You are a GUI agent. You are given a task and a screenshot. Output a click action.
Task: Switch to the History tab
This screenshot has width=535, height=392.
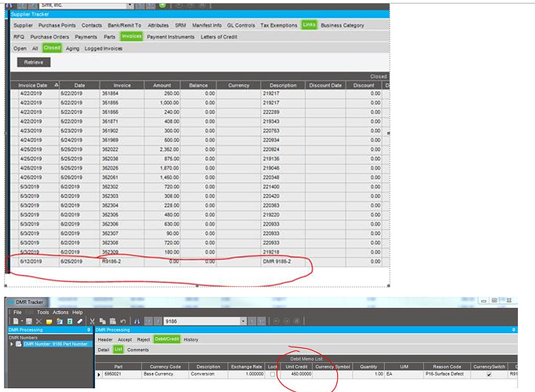point(191,339)
